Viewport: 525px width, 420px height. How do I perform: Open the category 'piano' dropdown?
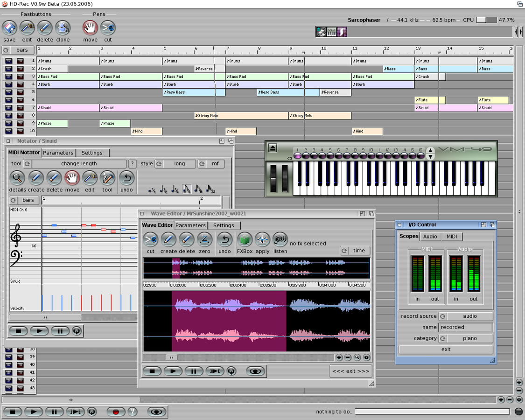pyautogui.click(x=469, y=338)
